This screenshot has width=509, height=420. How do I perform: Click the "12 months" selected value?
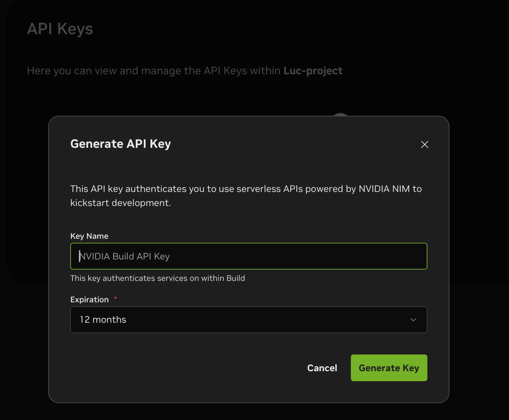click(x=103, y=320)
